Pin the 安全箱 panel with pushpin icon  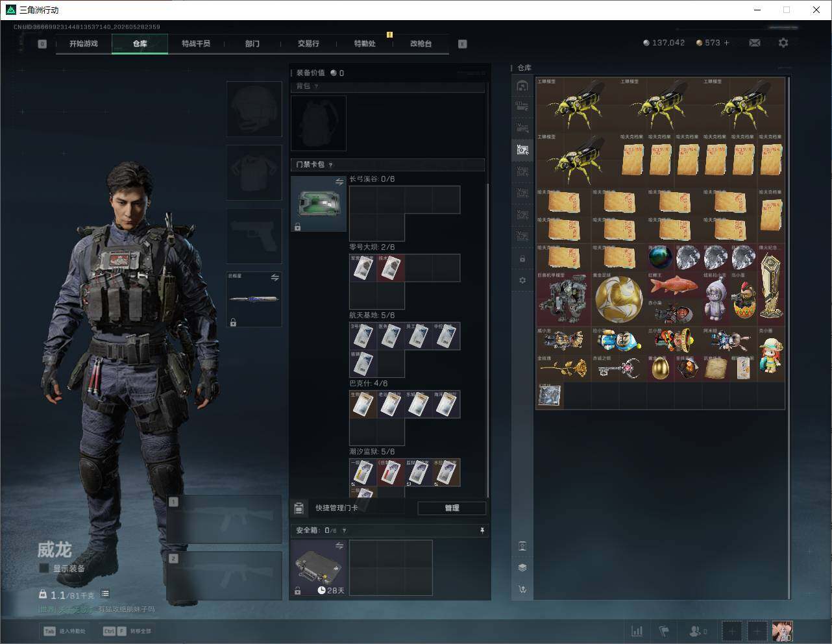click(482, 530)
